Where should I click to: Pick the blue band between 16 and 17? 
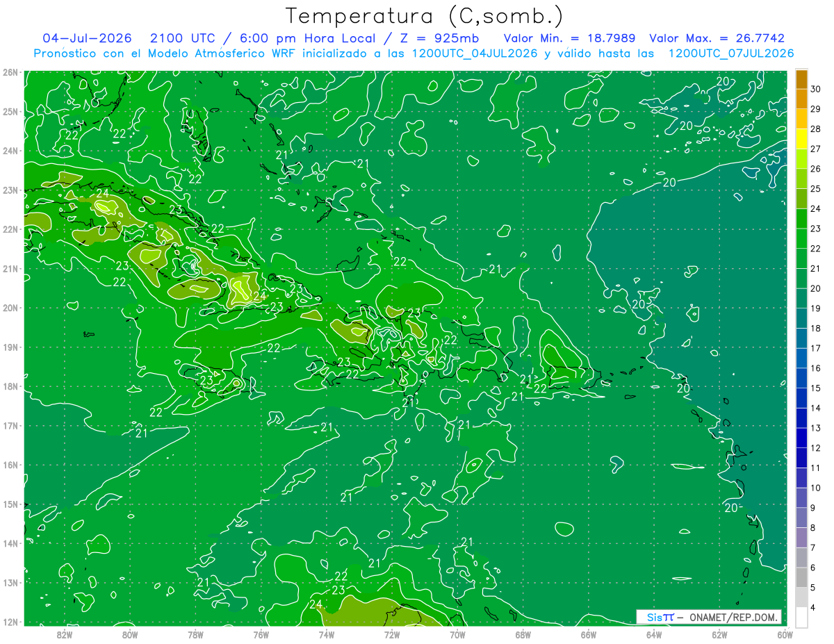click(x=801, y=358)
